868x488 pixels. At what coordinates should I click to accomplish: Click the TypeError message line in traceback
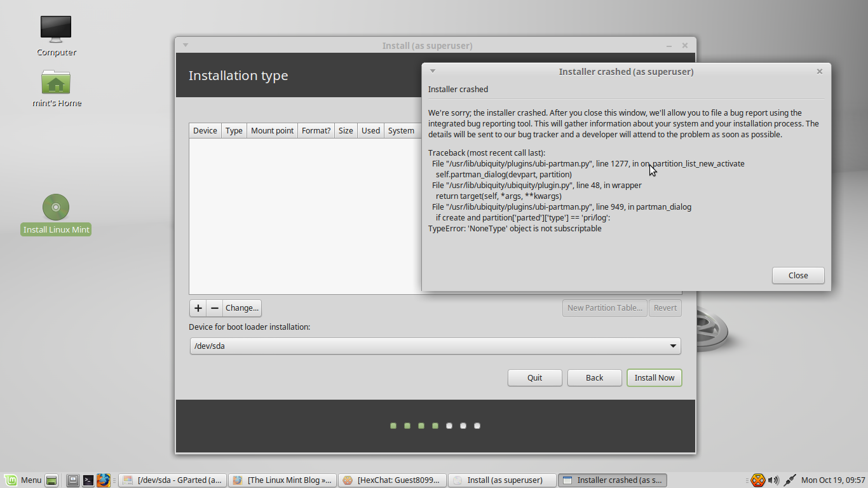click(515, 228)
